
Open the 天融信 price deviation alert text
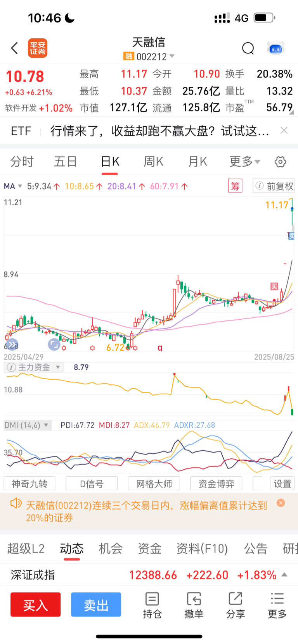[x=147, y=511]
